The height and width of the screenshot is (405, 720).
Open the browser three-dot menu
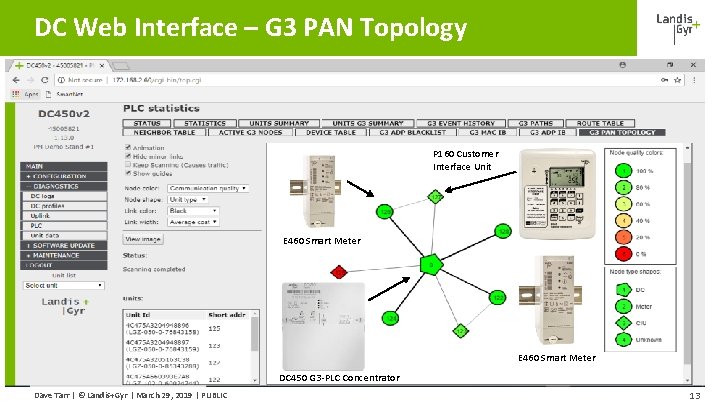point(694,80)
